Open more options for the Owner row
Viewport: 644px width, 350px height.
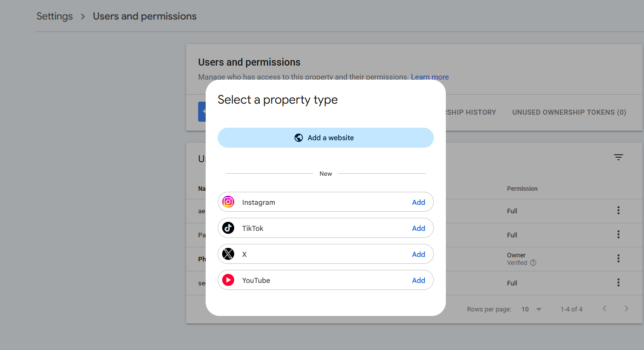pos(618,258)
